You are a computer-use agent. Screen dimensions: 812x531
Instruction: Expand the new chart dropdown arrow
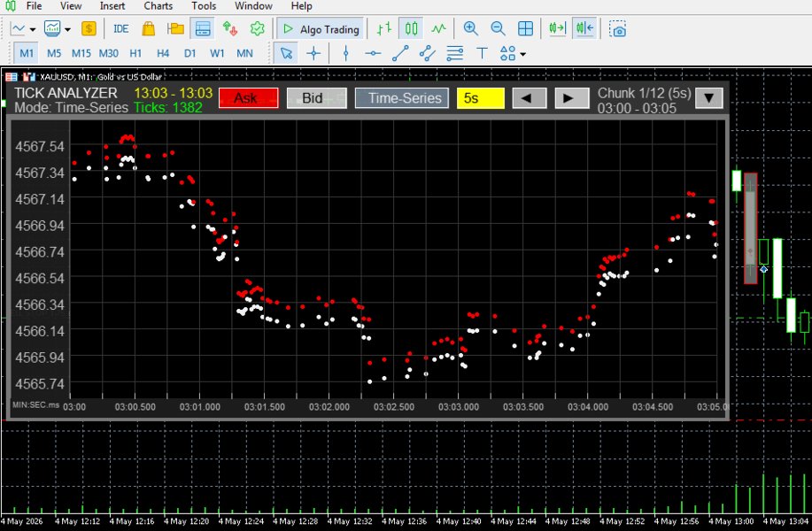[x=33, y=29]
